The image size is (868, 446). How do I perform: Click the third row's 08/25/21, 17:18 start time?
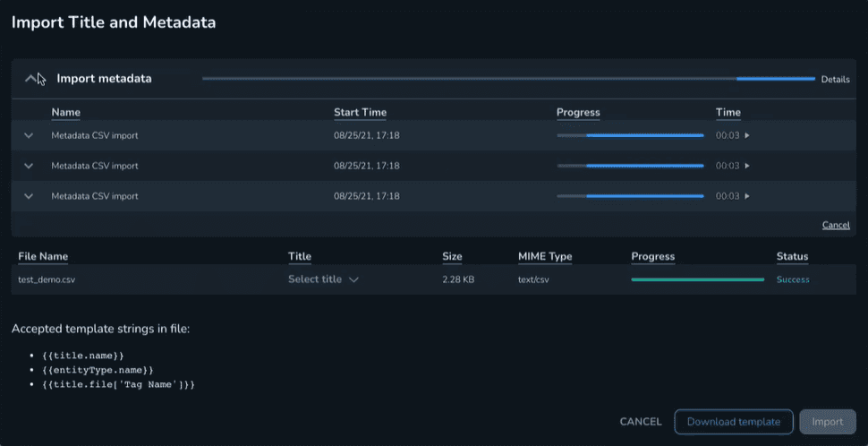pyautogui.click(x=367, y=196)
